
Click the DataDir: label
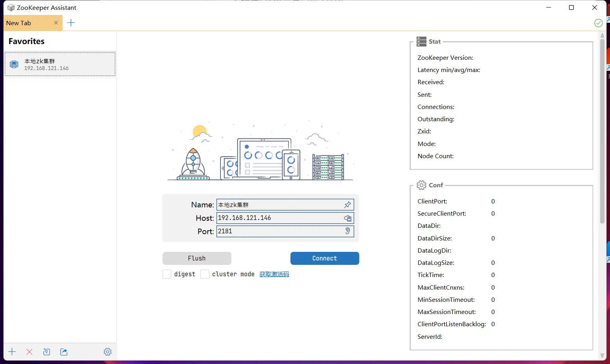coord(429,226)
